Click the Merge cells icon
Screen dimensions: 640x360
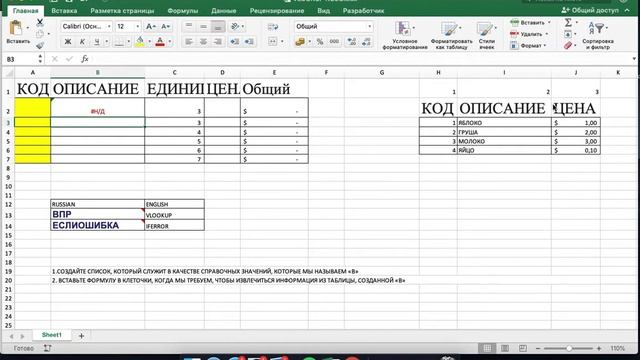[x=273, y=42]
